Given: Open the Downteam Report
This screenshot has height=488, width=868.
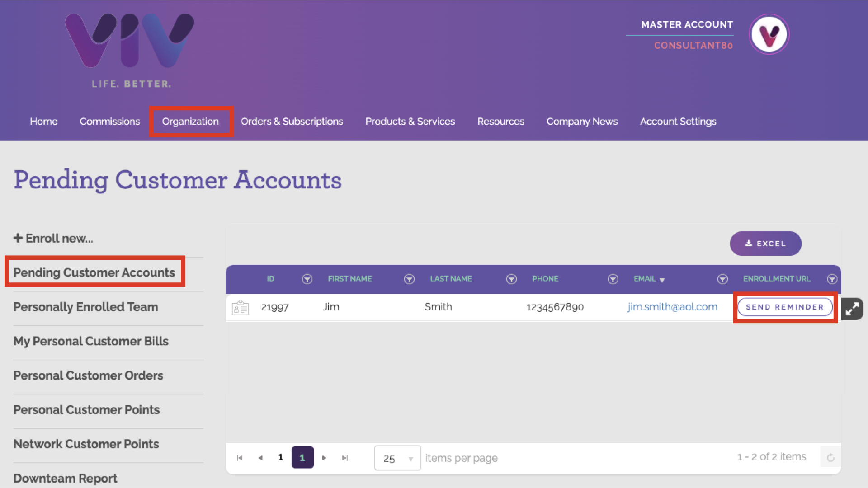Looking at the screenshot, I should (x=65, y=479).
